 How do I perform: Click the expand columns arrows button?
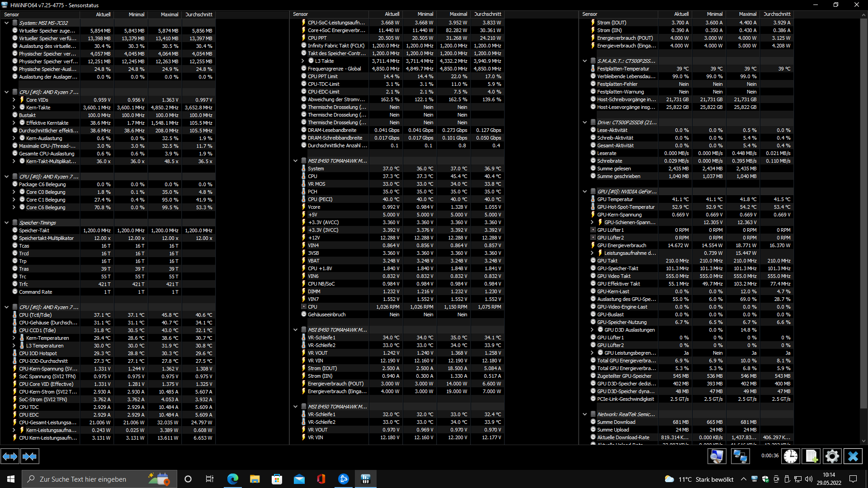click(10, 456)
